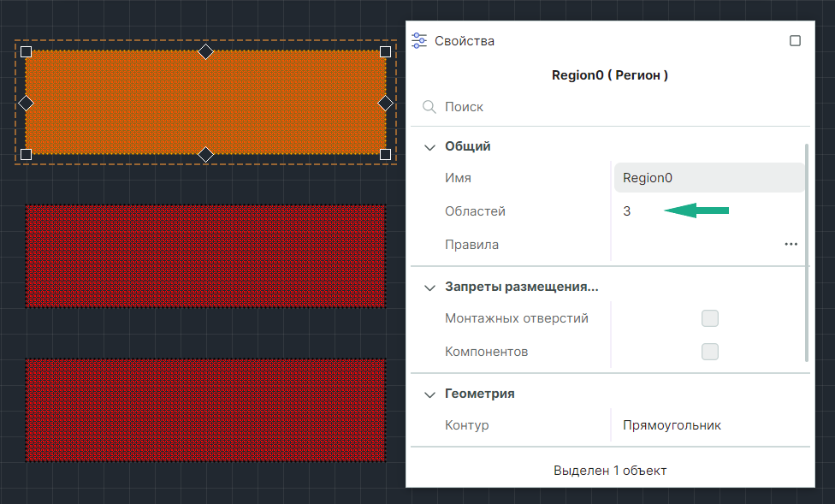Collapse the Геометрия section
Viewport: 835px width, 504px height.
tap(429, 394)
